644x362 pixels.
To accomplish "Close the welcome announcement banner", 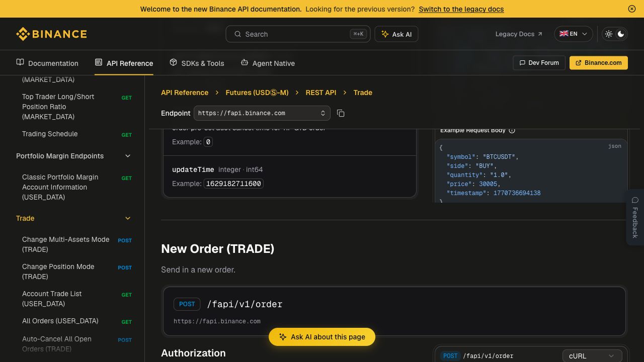I will click(x=632, y=9).
